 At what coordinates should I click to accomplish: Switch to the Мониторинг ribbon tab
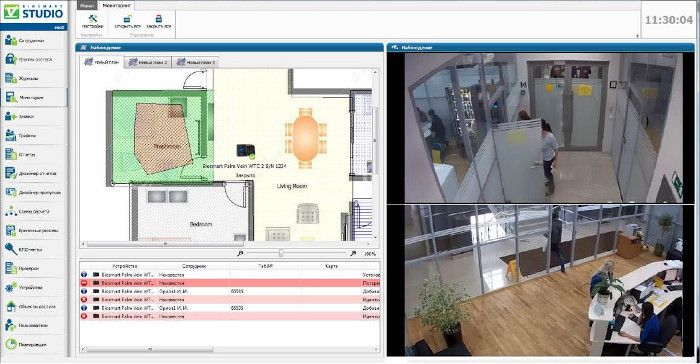coord(117,6)
